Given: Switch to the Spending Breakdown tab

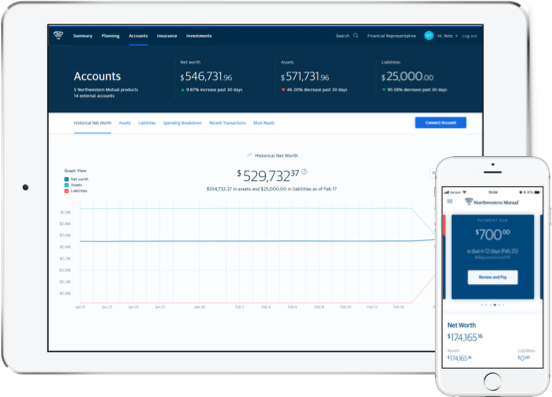Looking at the screenshot, I should (x=182, y=123).
